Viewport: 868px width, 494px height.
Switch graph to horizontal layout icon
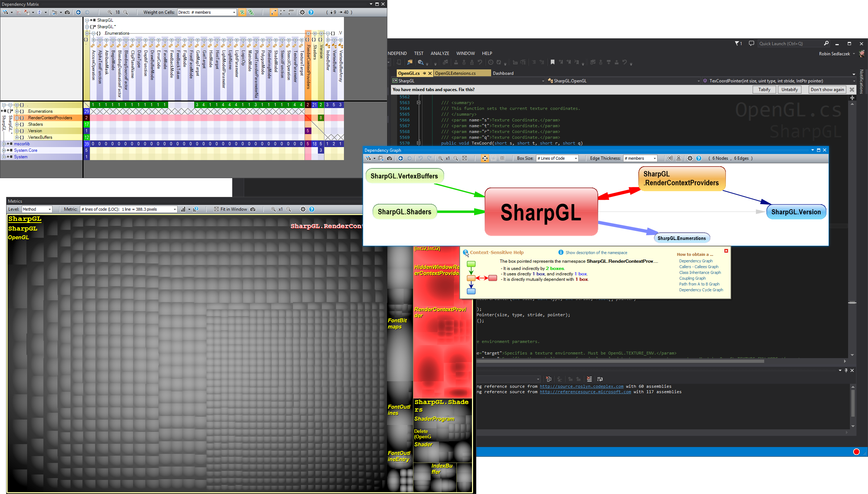tap(670, 158)
